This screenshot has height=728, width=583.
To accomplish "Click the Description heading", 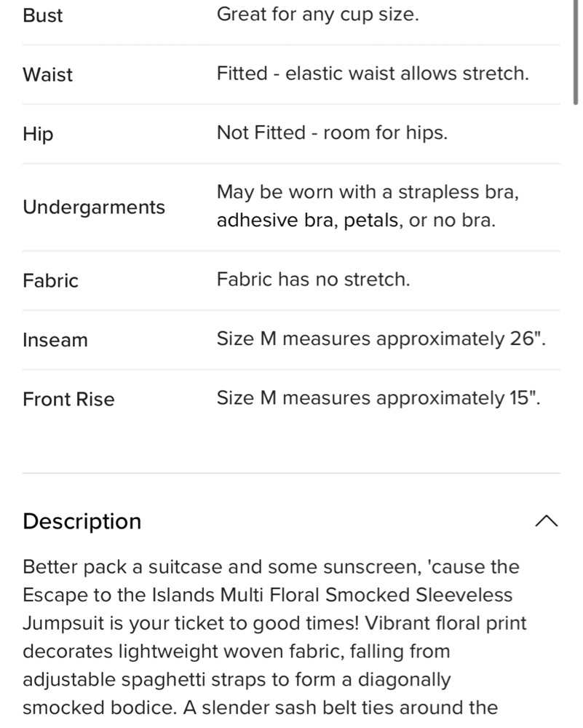I will tap(82, 521).
